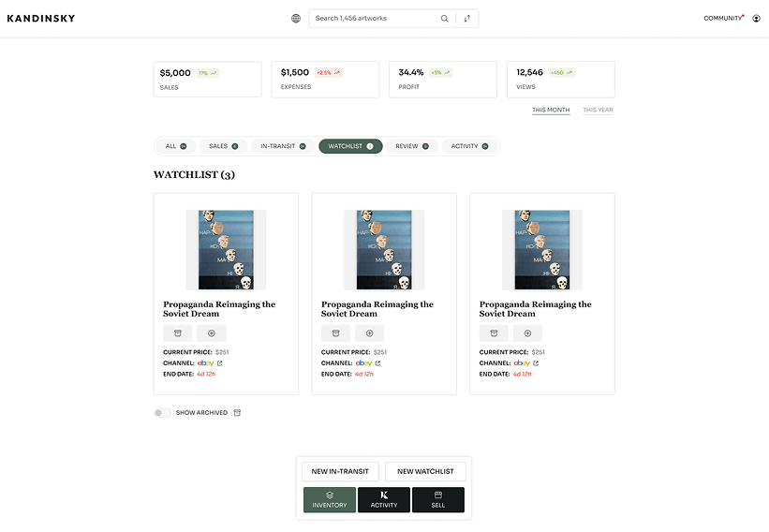Archive the first watchlist artwork card
The height and width of the screenshot is (532, 769).
click(x=177, y=333)
